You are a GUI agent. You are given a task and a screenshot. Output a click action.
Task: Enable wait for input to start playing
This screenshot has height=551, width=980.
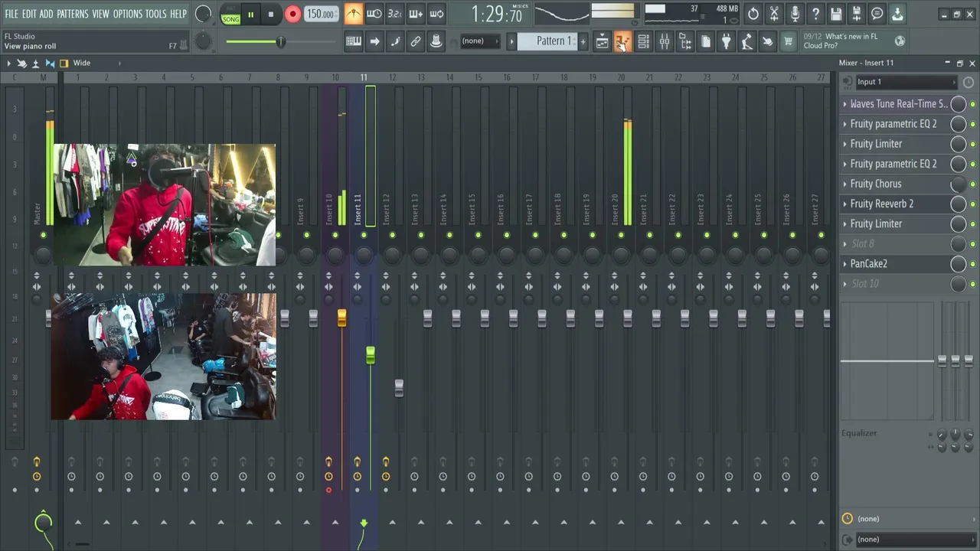tap(374, 14)
